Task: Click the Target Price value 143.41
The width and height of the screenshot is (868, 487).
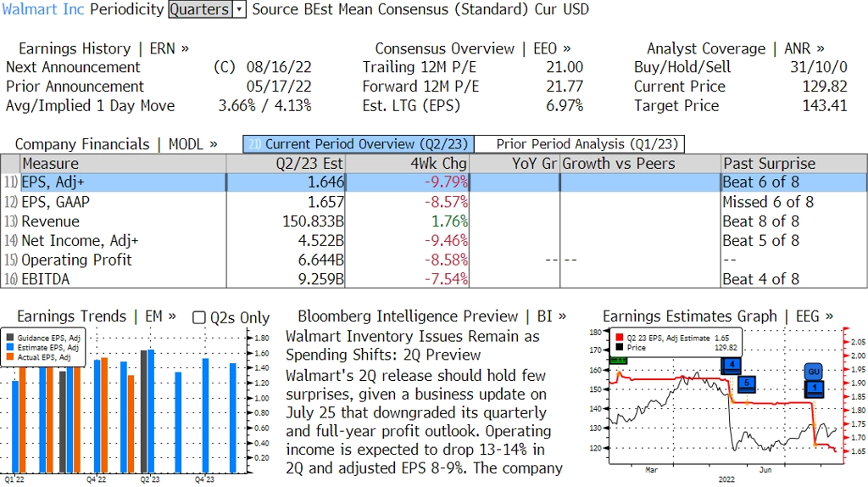Action: [825, 106]
